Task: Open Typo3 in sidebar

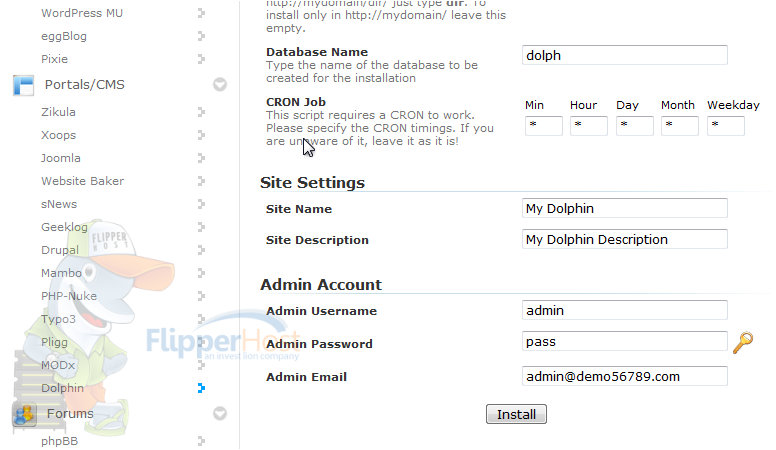Action: click(x=58, y=319)
